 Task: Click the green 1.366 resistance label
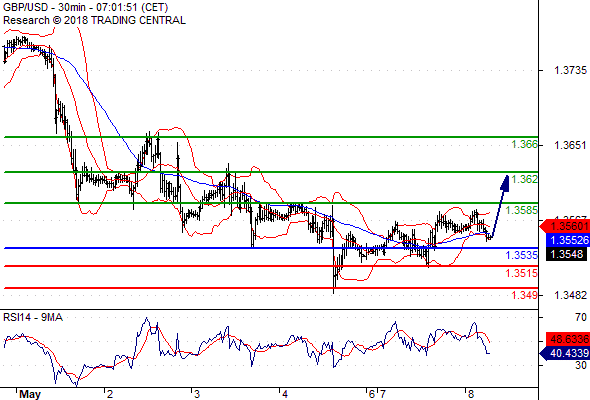pos(525,144)
